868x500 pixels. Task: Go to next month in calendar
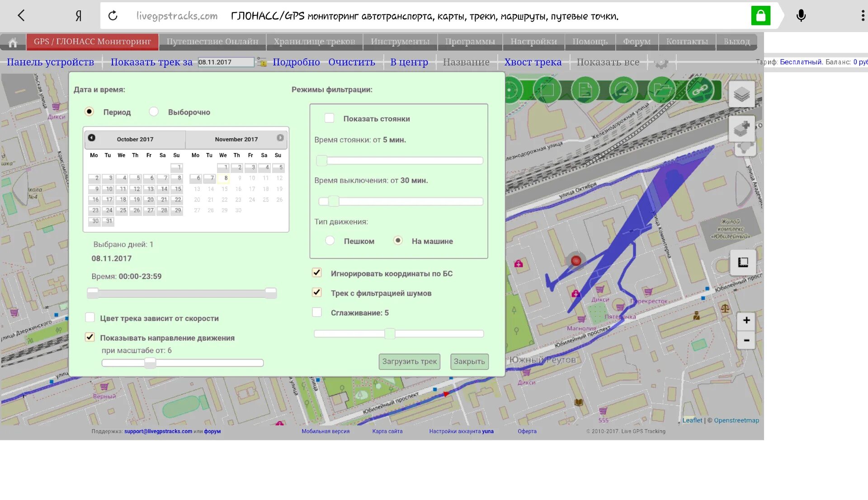point(280,138)
